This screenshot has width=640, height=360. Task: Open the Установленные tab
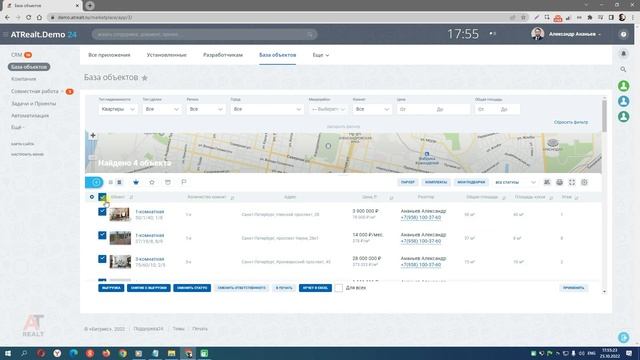point(167,55)
